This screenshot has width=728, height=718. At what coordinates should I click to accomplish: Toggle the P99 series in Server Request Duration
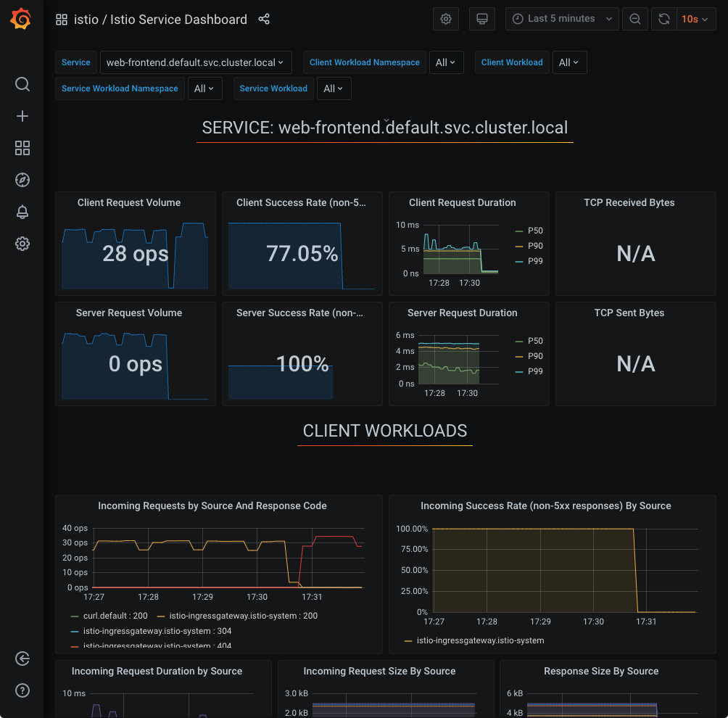pyautogui.click(x=535, y=371)
